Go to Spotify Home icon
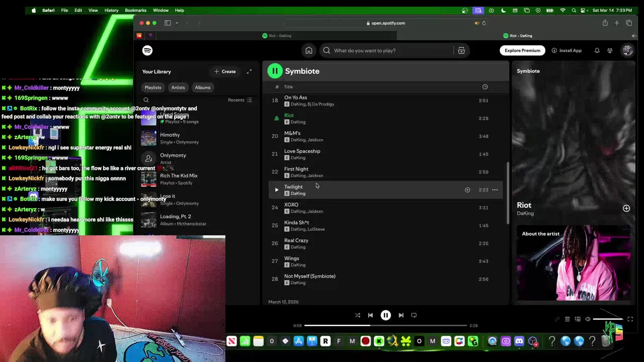Viewport: 644px width, 362px height. click(x=309, y=50)
